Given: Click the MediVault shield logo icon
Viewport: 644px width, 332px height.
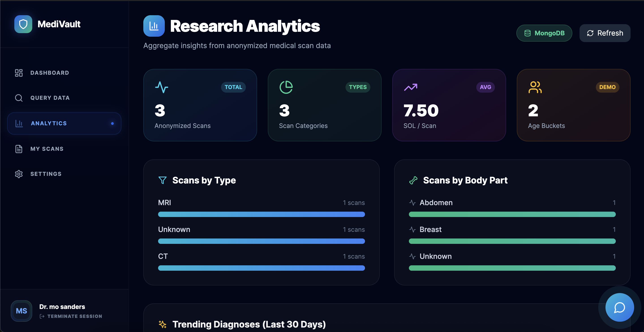Looking at the screenshot, I should (x=23, y=24).
